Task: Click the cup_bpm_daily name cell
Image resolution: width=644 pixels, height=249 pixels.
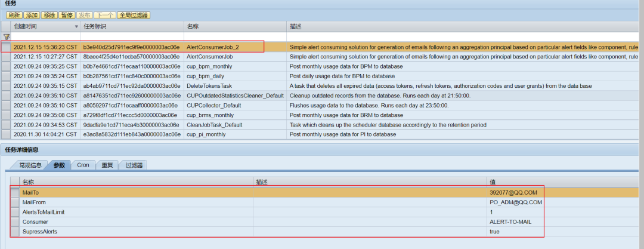Action: 235,76
